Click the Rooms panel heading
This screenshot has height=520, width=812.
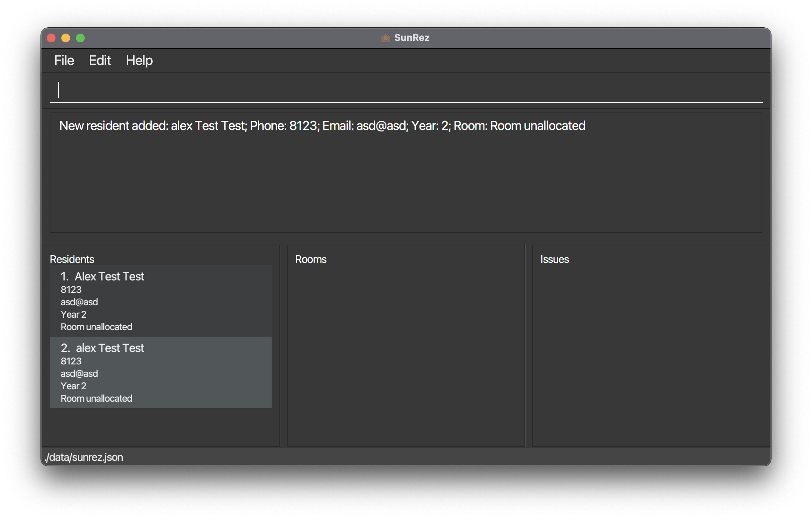tap(311, 259)
